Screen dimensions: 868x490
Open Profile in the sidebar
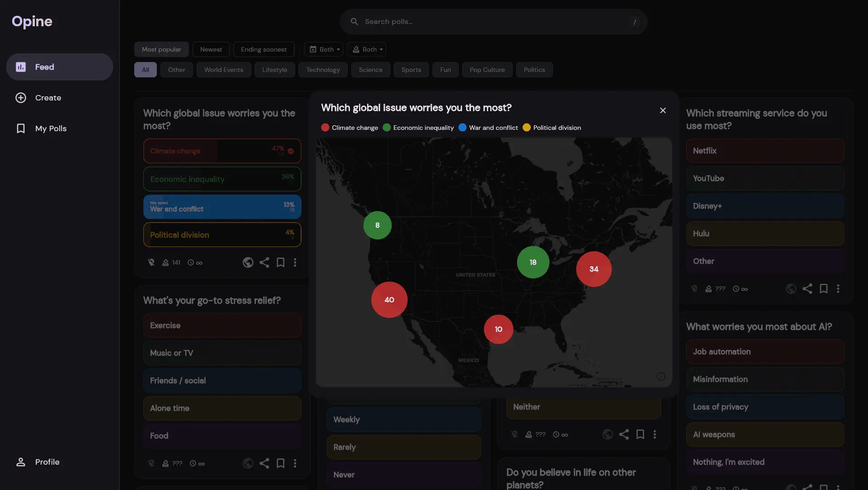point(60,462)
